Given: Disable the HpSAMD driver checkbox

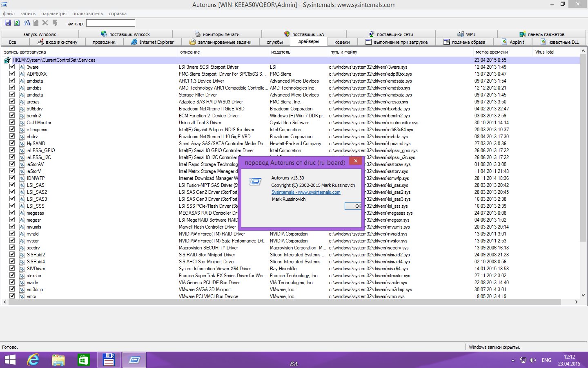Looking at the screenshot, I should (x=12, y=143).
